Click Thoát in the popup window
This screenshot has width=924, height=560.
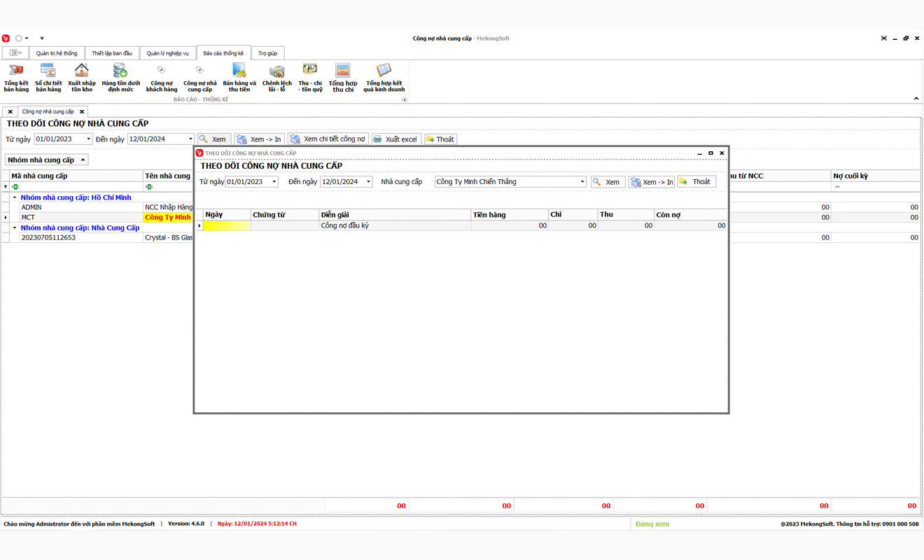pos(696,182)
